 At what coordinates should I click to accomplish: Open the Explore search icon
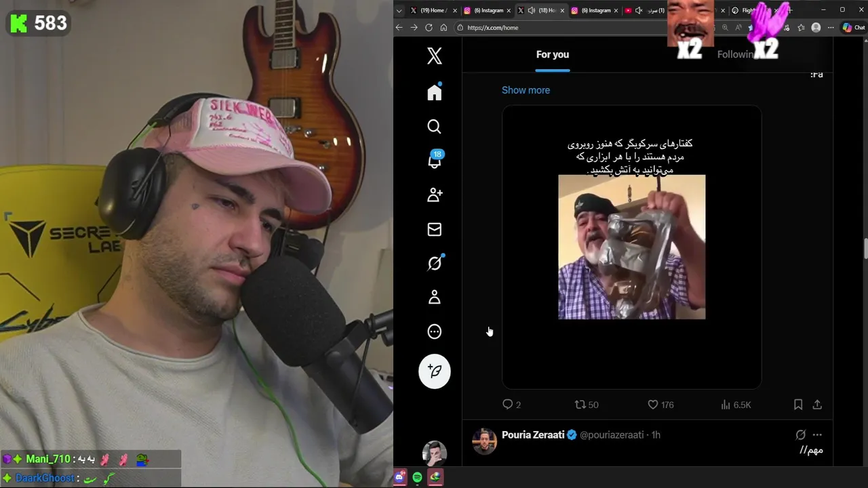[x=435, y=127]
